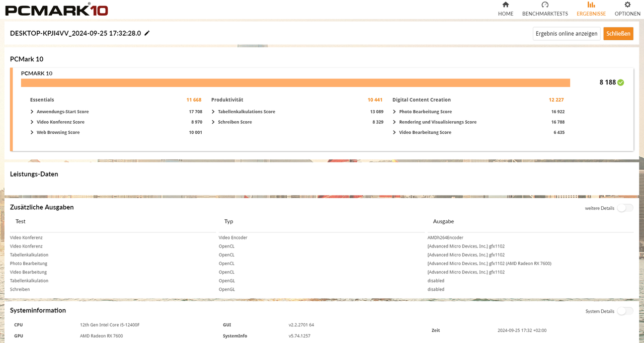Click the Photo Bearbeitung table row
The image size is (644, 343).
(322, 264)
